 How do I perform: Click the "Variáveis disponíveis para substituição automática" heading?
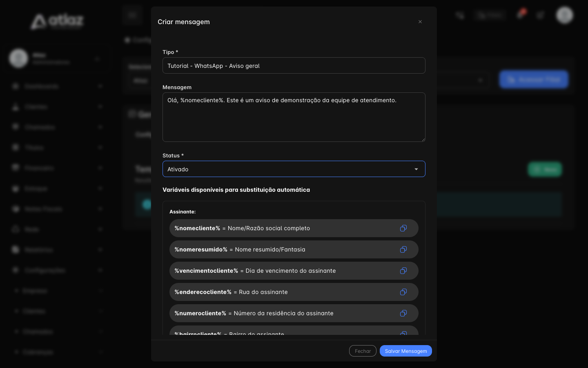tap(236, 190)
